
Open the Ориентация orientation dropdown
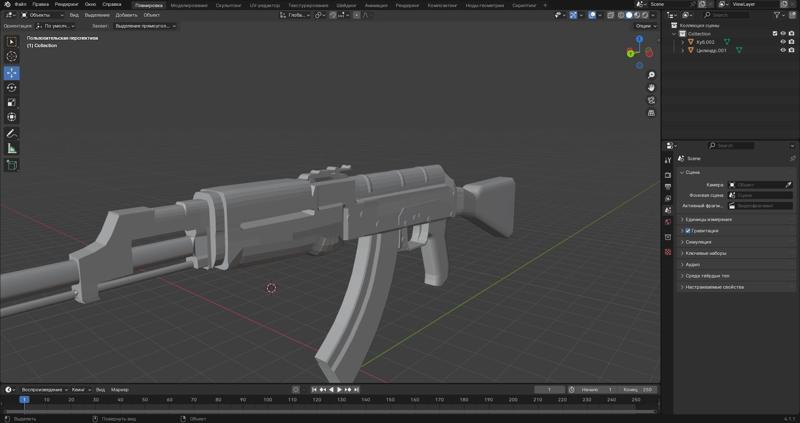click(x=55, y=26)
